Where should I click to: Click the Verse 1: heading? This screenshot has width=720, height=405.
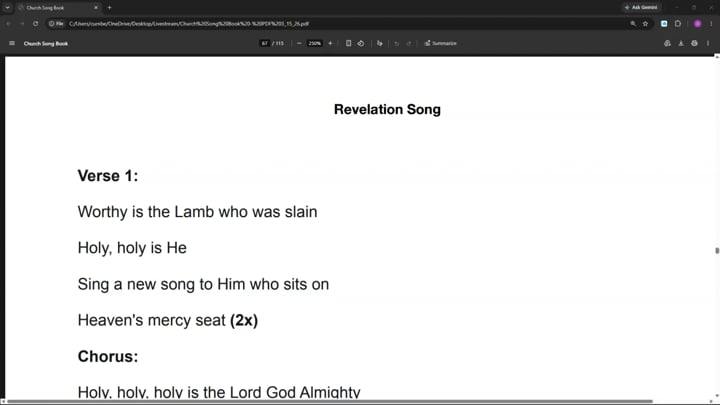[x=108, y=176]
